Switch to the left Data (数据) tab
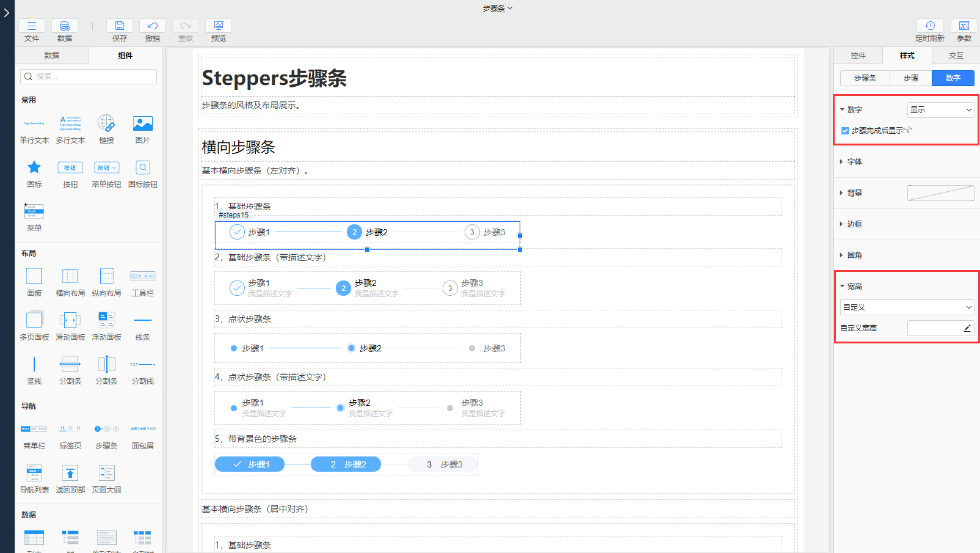Image resolution: width=980 pixels, height=553 pixels. pyautogui.click(x=52, y=56)
